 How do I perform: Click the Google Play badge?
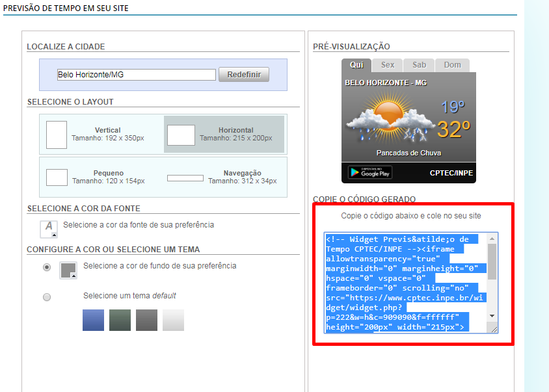pyautogui.click(x=369, y=172)
